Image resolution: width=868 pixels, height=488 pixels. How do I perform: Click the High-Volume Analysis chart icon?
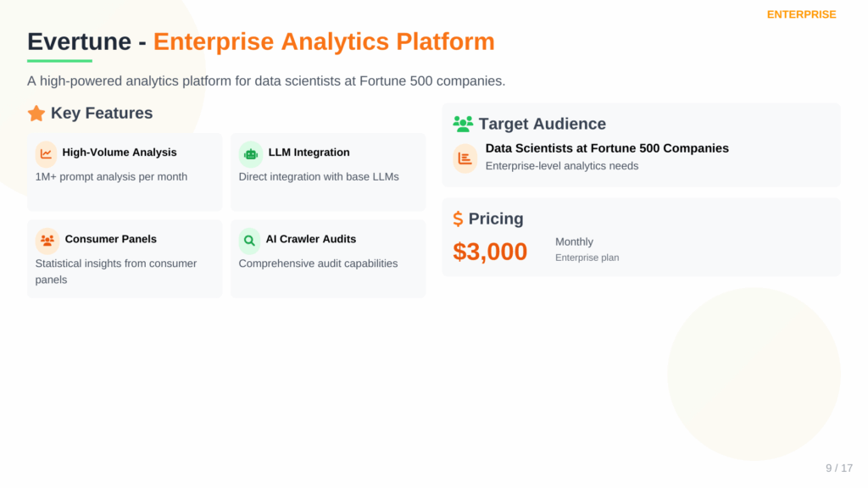coord(46,153)
